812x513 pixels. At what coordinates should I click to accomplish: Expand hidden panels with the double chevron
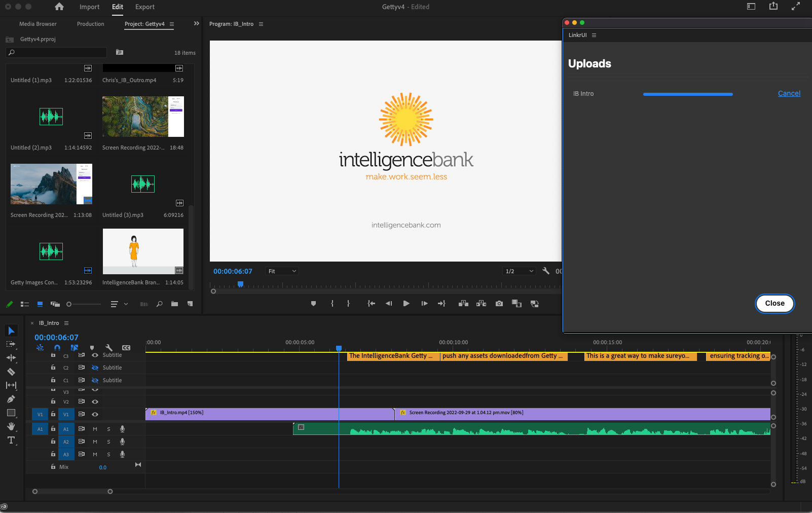[197, 23]
